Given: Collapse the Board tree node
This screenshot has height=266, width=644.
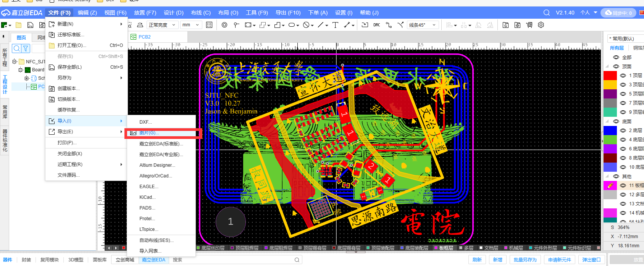Looking at the screenshot, I should (21, 70).
